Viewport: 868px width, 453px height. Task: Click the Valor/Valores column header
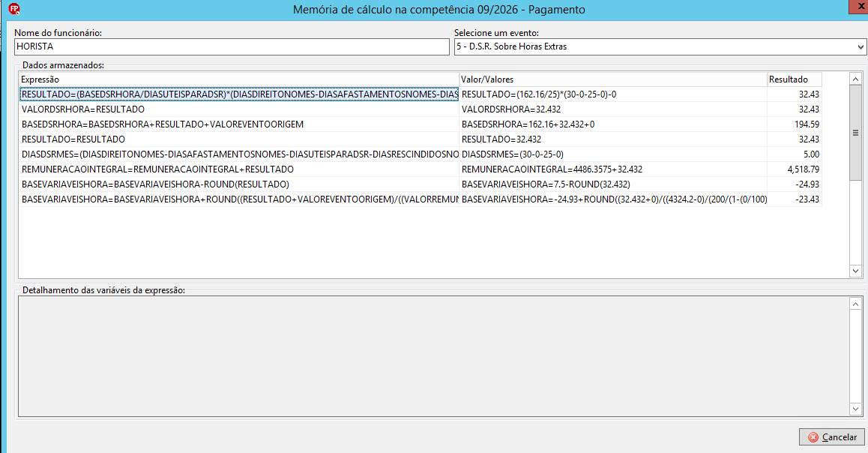(613, 79)
